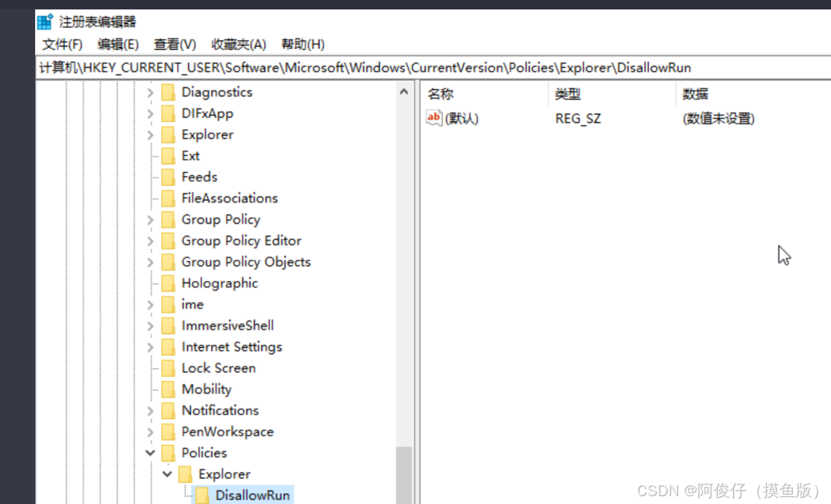Click the Explorer folder icon under Policies

[x=185, y=474]
